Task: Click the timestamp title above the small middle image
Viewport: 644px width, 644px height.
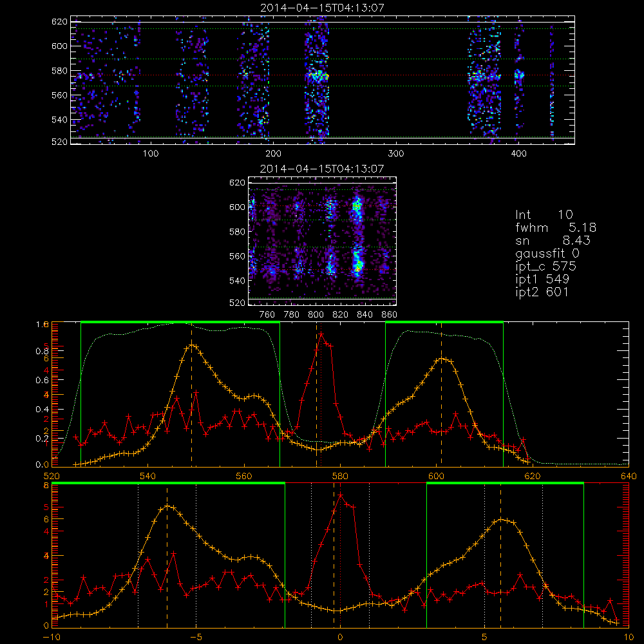Action: point(323,169)
